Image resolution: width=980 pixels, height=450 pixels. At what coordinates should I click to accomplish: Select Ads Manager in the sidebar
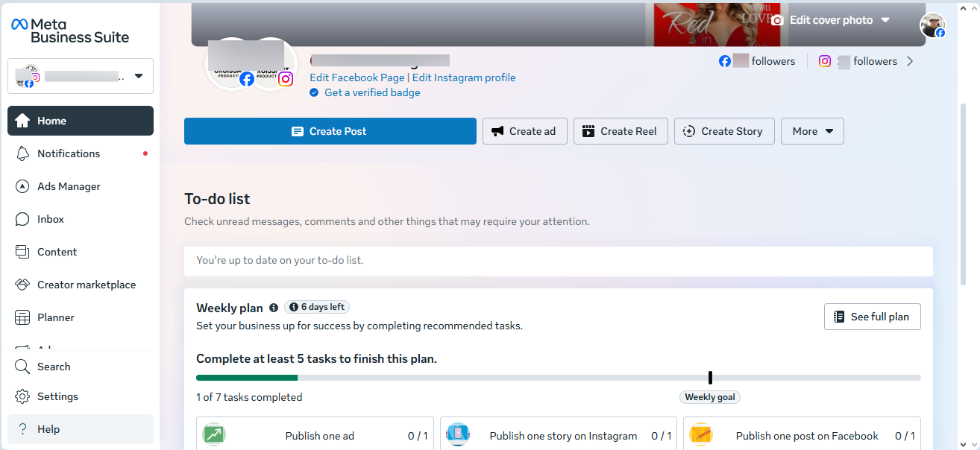[x=69, y=186]
